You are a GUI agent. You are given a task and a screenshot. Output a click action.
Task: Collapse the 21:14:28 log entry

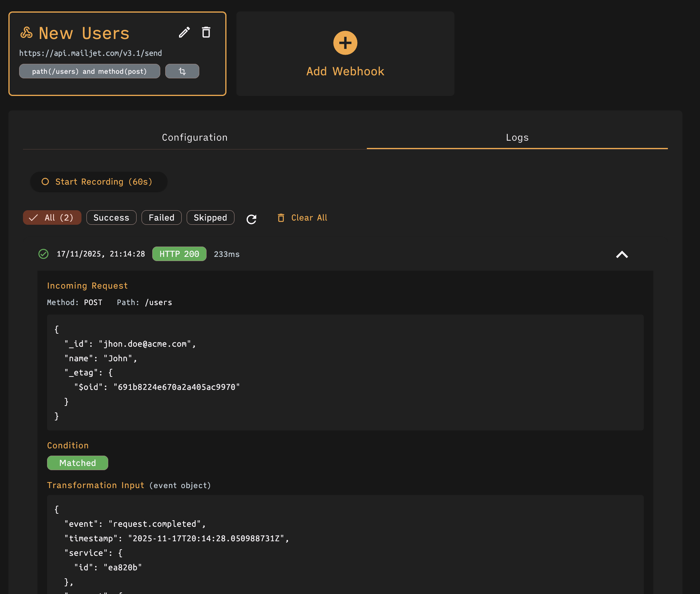point(622,255)
